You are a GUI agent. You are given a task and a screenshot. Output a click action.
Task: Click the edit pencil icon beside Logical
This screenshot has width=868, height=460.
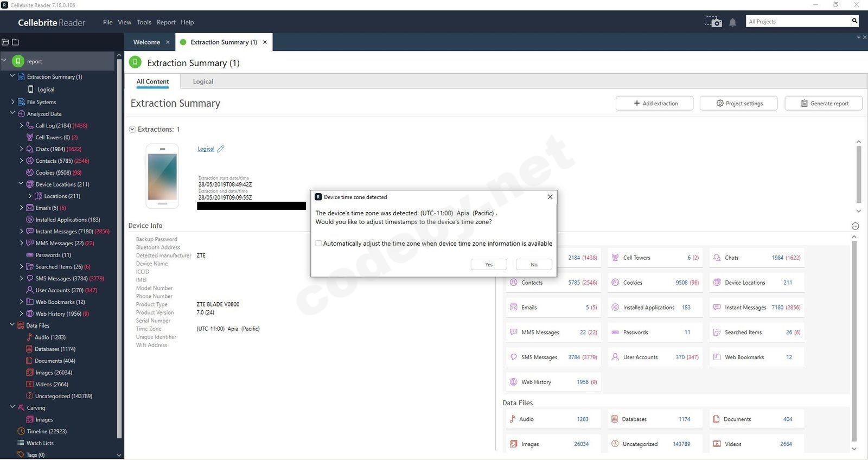point(220,149)
